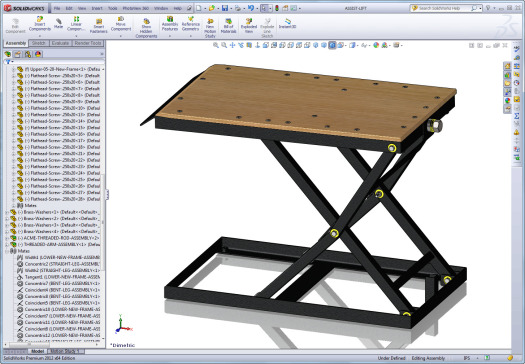Select the Pan view tool

point(232,45)
